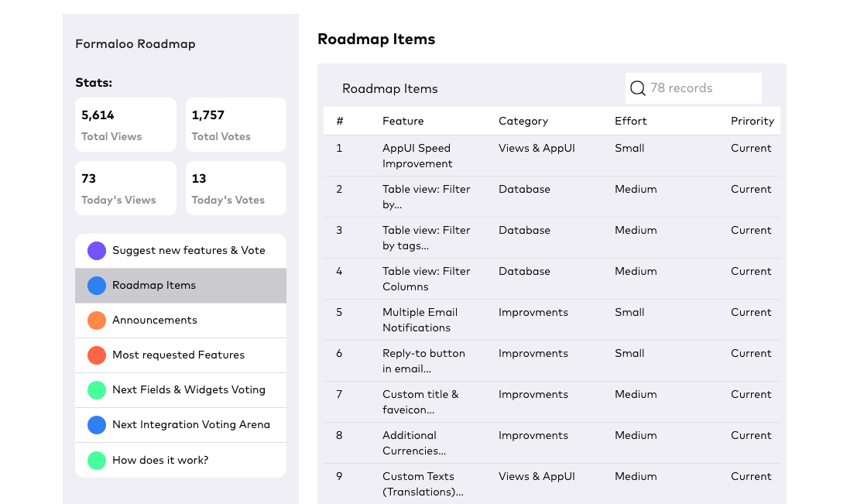Image resolution: width=864 pixels, height=504 pixels.
Task: Click the Feature column header
Action: [x=403, y=122]
